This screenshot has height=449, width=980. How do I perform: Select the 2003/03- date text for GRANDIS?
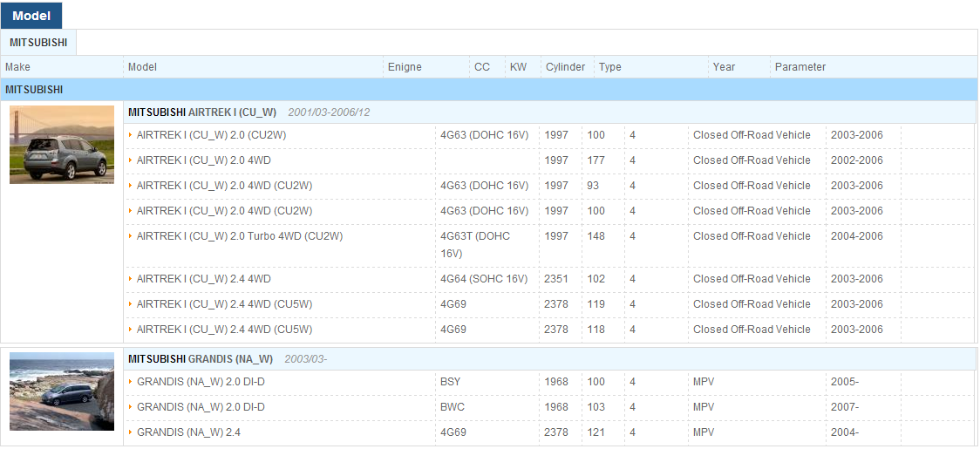(x=306, y=359)
